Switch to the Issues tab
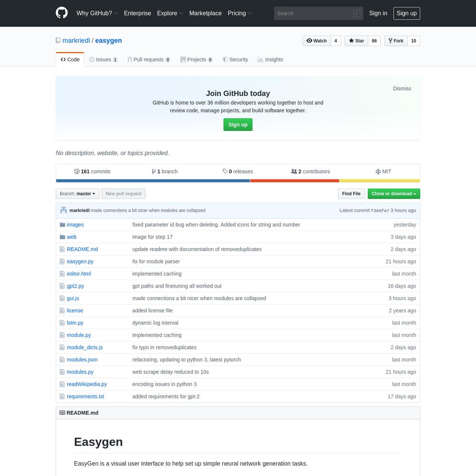Screen dimensions: 476x476 [x=103, y=59]
